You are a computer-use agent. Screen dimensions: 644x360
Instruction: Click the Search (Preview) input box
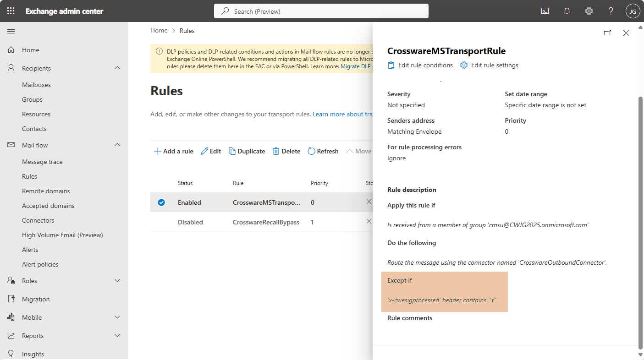(x=321, y=11)
